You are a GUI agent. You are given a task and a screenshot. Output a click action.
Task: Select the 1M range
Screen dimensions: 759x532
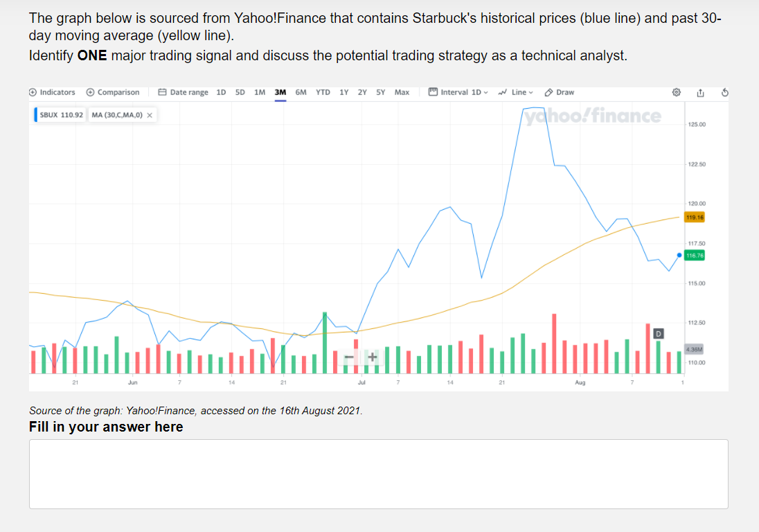coord(260,92)
